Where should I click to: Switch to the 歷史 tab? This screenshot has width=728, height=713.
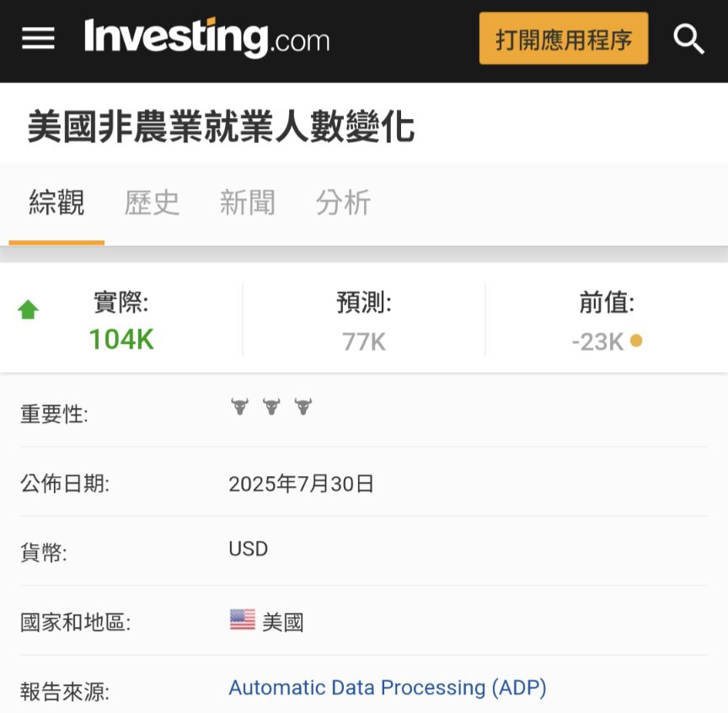pos(152,203)
